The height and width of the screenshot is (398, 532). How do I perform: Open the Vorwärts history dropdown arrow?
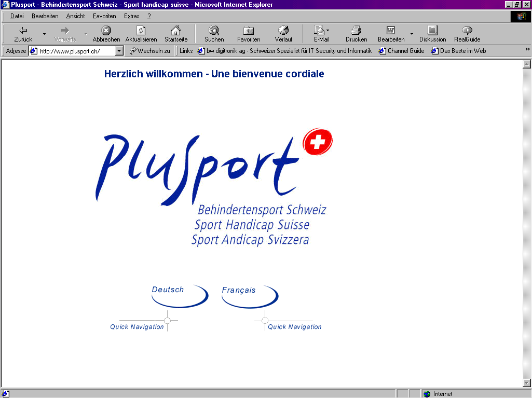(86, 34)
